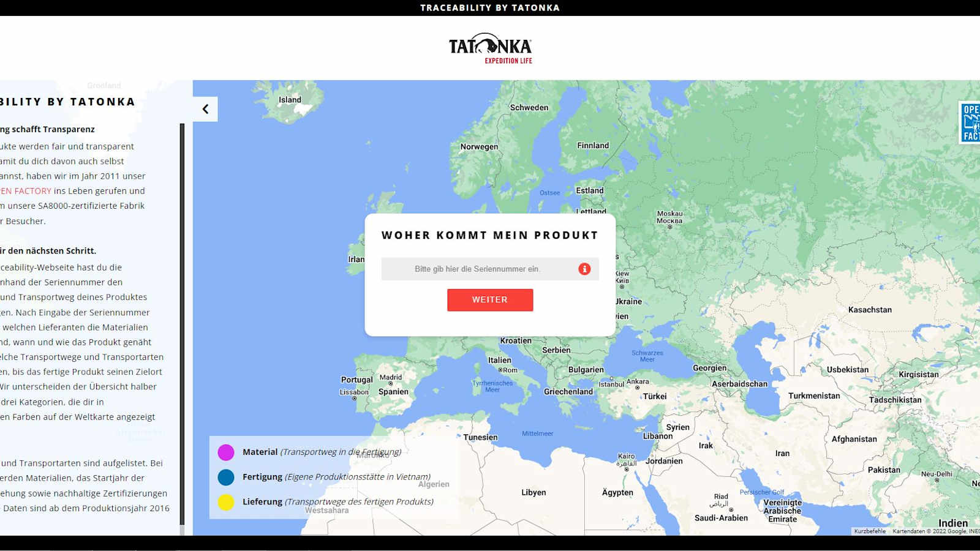This screenshot has height=551, width=980.
Task: Click the Libanon label on the map
Action: click(658, 437)
